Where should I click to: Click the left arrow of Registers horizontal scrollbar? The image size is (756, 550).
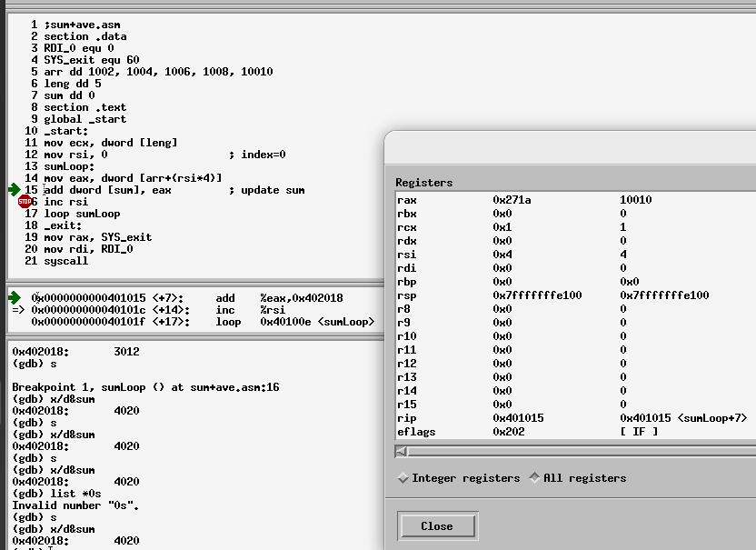[x=401, y=452]
